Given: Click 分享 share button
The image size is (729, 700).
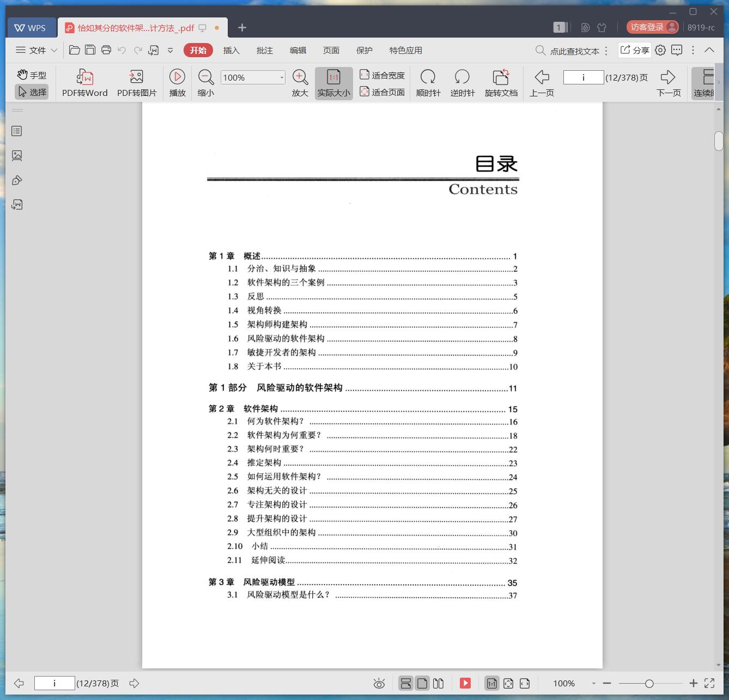Looking at the screenshot, I should (x=635, y=50).
